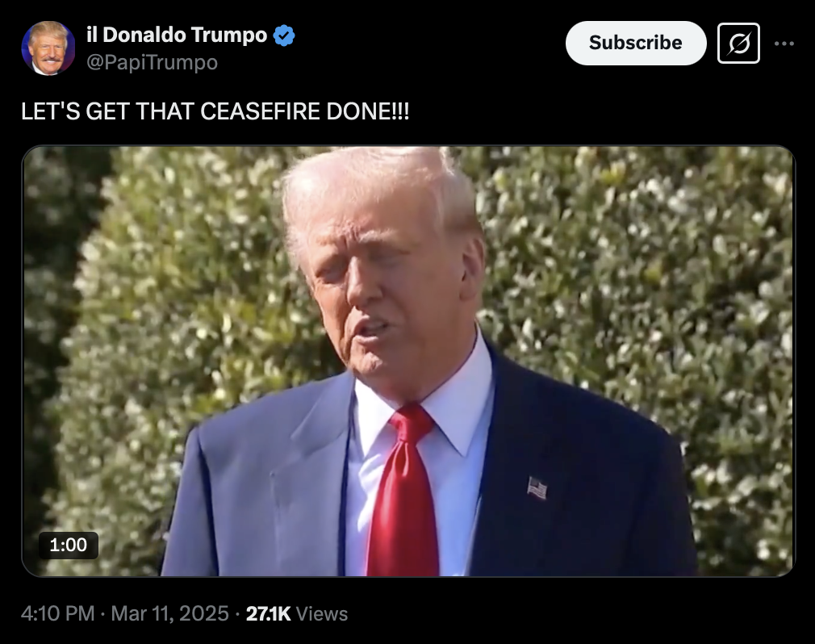The image size is (815, 644).
Task: Open the 4:10 PM post timestamp
Action: [57, 613]
